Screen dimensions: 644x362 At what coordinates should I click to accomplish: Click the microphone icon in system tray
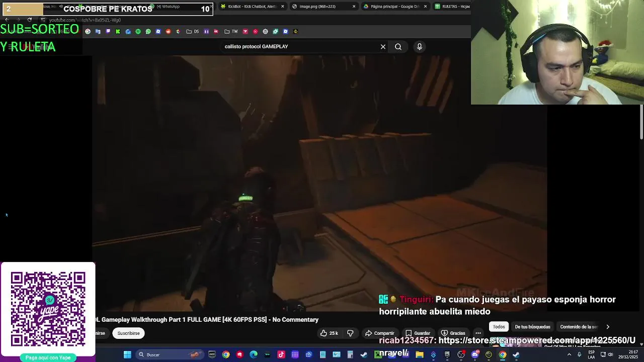(580, 354)
